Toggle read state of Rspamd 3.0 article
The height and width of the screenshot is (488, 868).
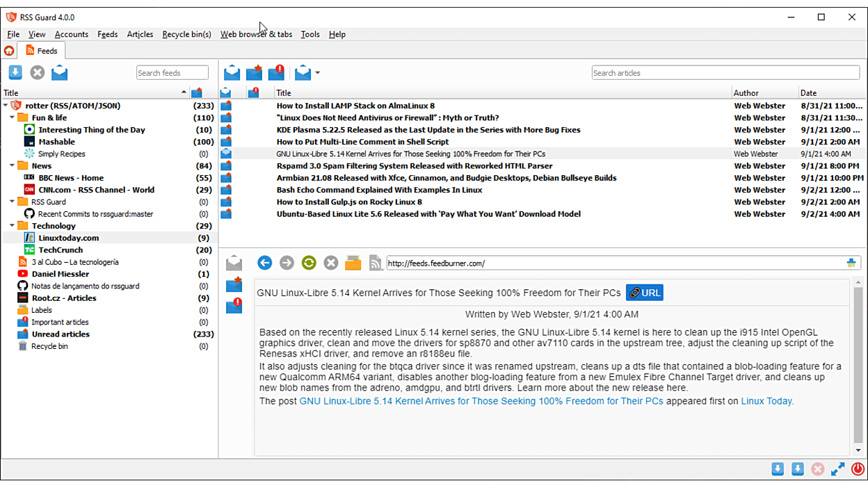click(226, 166)
